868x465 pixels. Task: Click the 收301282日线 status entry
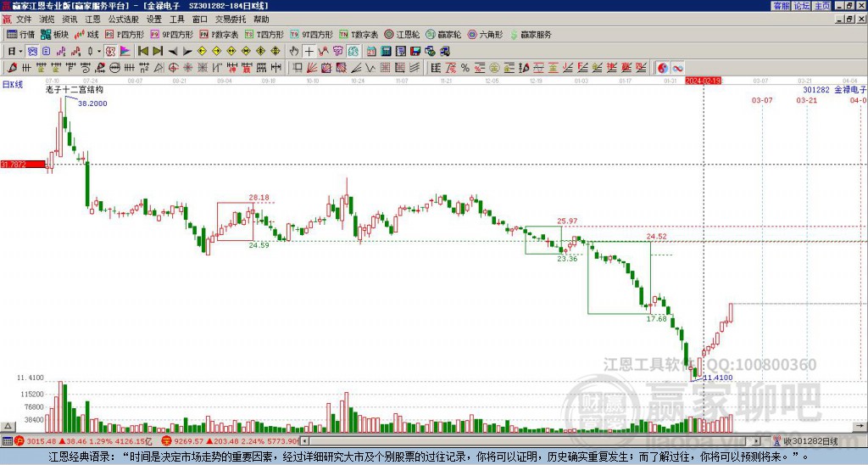(x=810, y=441)
